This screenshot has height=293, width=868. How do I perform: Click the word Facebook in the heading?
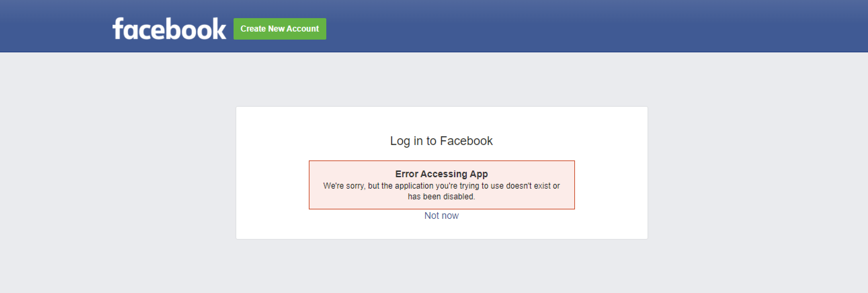[x=466, y=141]
